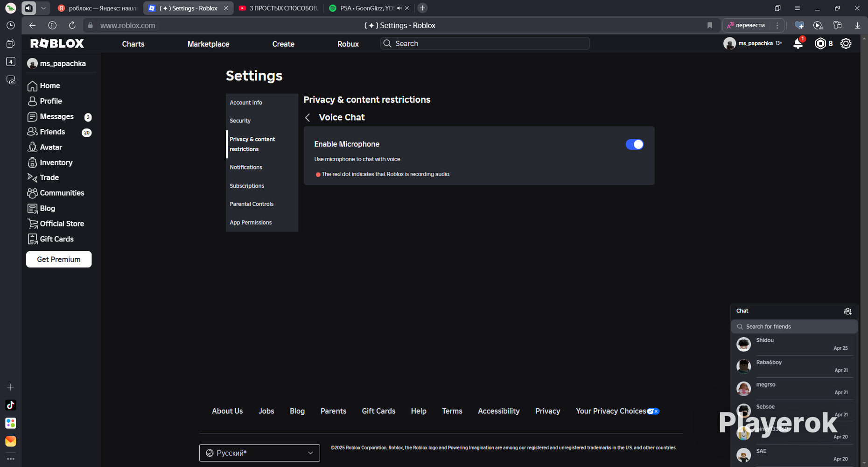Open Create navigation item
The image size is (868, 467).
point(283,44)
